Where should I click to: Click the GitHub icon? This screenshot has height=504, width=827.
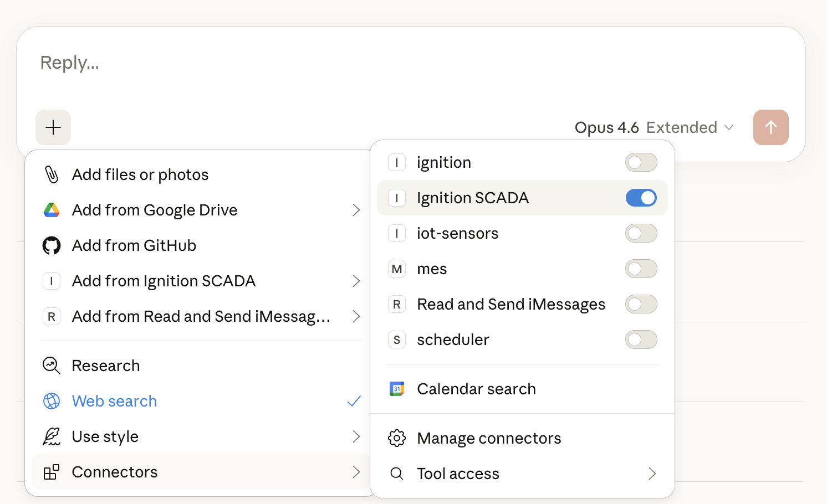point(52,245)
